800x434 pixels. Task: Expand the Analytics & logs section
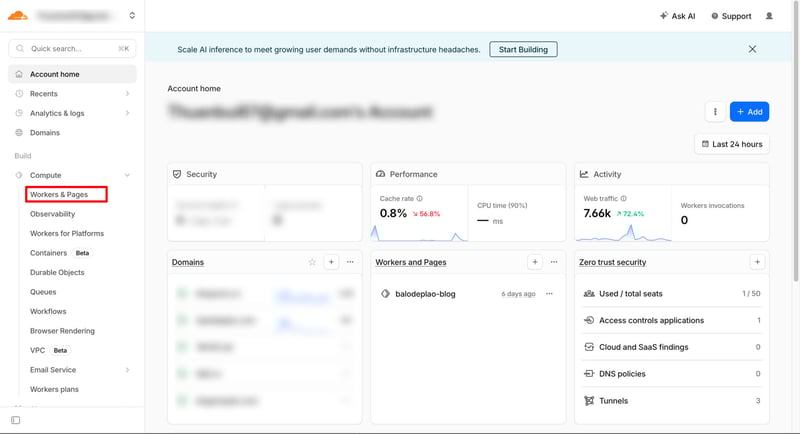[x=127, y=113]
